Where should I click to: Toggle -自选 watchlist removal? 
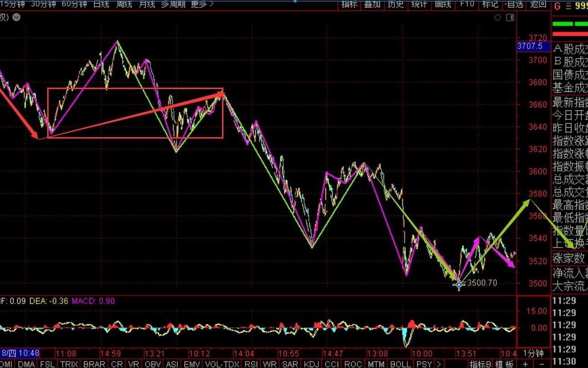coord(513,4)
